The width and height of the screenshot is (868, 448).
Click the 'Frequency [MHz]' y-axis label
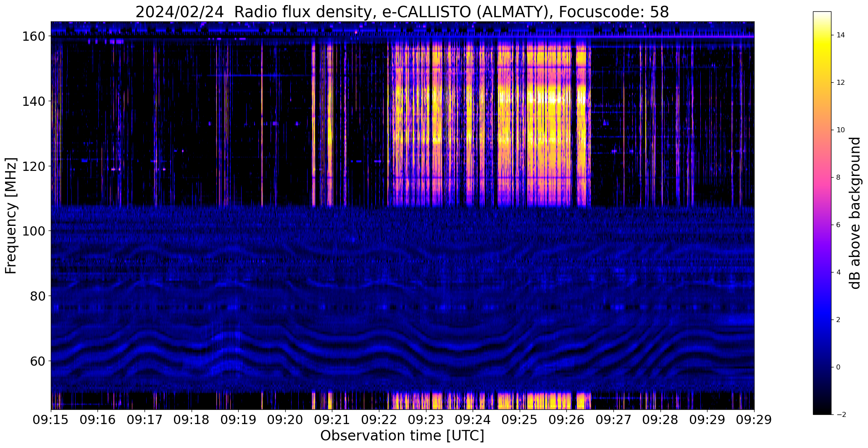(x=11, y=216)
